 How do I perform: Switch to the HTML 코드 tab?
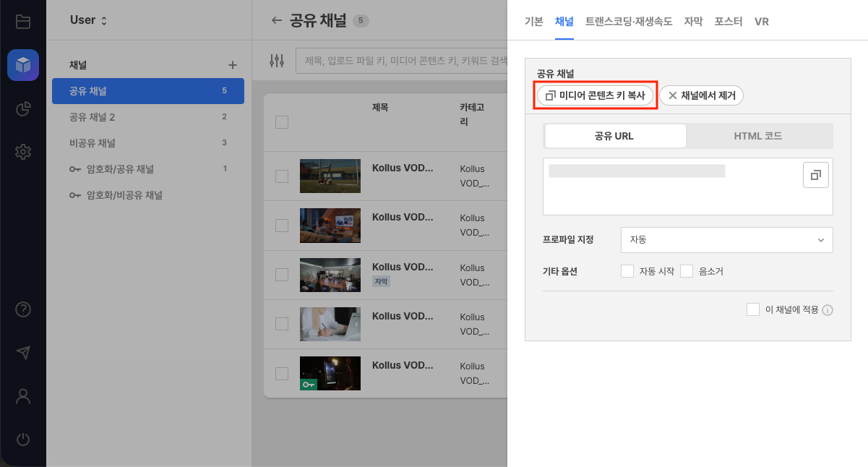[x=757, y=136]
